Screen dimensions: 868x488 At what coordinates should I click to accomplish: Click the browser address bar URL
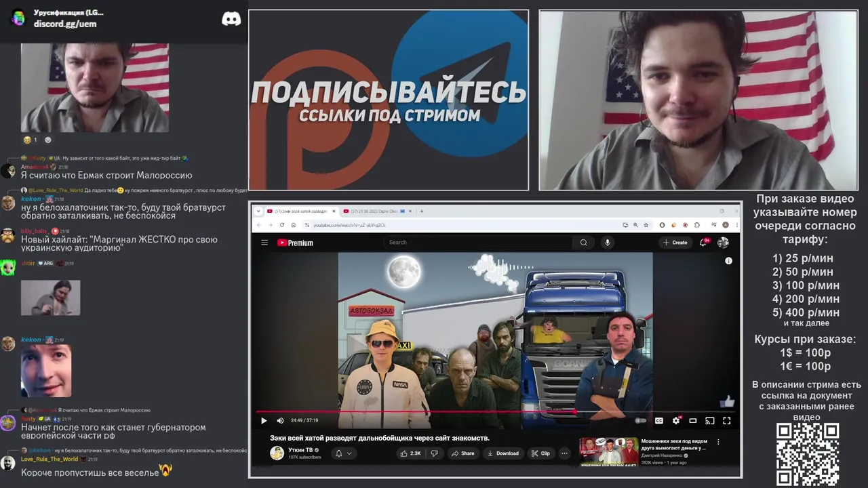coord(350,225)
